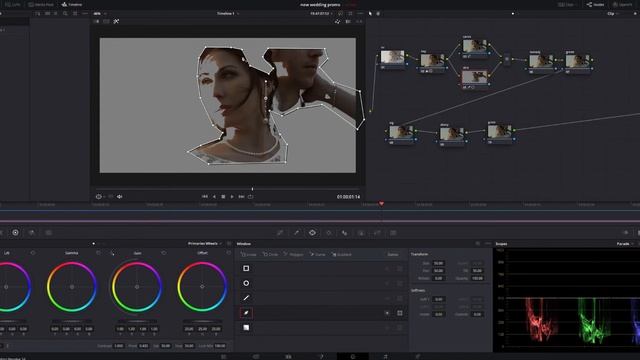Open the OpenFX panel

(623, 4)
